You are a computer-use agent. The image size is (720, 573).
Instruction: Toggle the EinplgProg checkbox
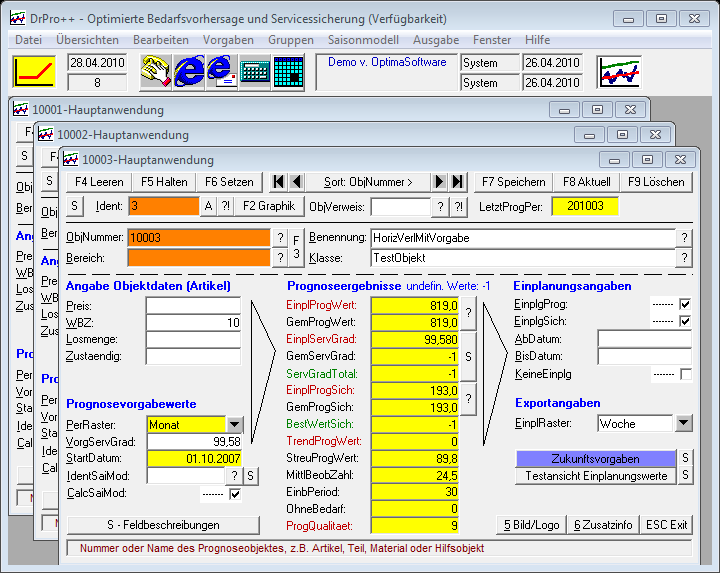point(685,304)
